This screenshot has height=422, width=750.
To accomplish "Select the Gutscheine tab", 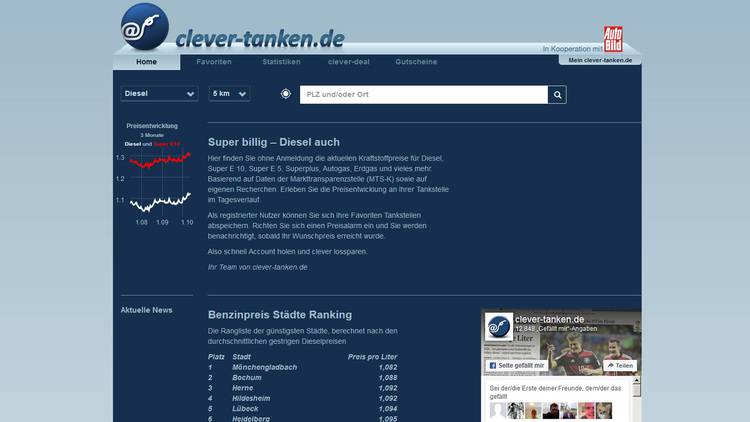I will [x=416, y=62].
